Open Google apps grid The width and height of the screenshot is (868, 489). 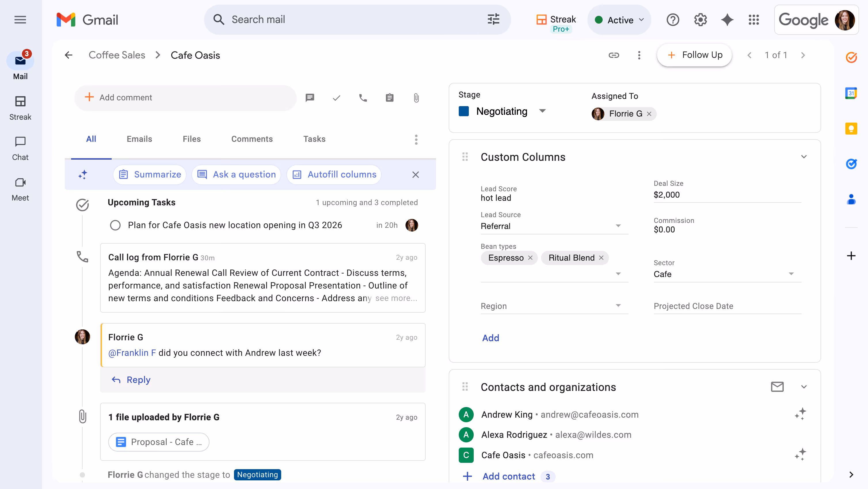(x=754, y=20)
